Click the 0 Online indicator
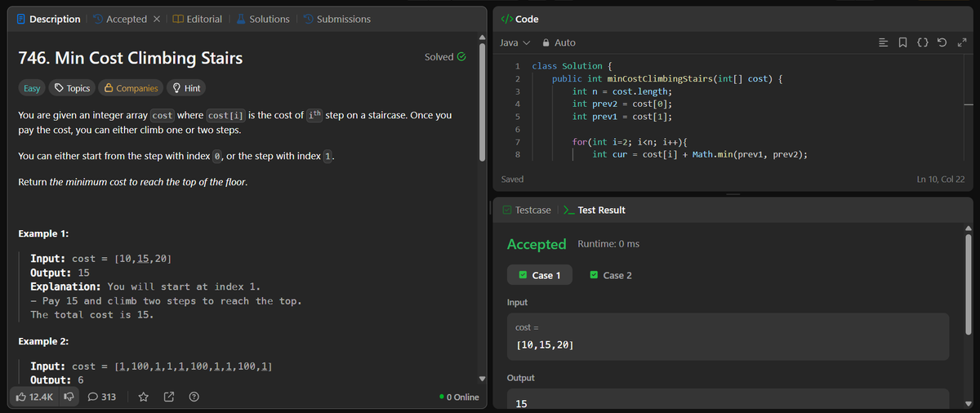The height and width of the screenshot is (413, 980). point(459,397)
